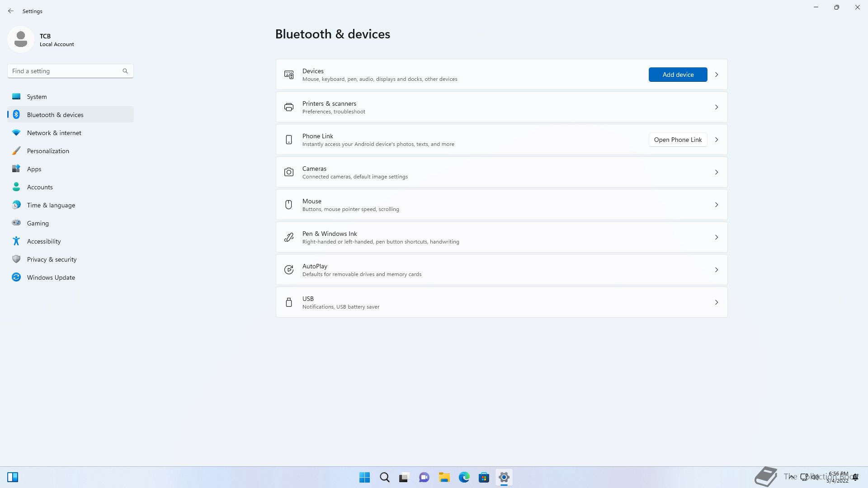The image size is (868, 488).
Task: Expand the USB row chevron
Action: click(x=717, y=302)
